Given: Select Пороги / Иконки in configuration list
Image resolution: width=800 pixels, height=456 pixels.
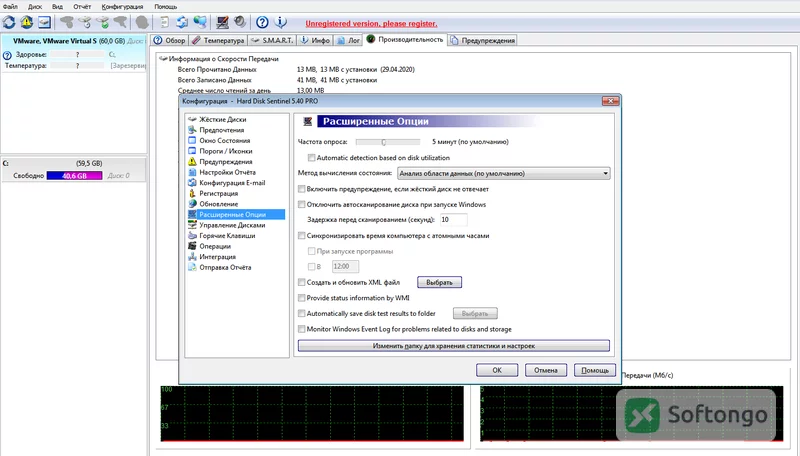Looking at the screenshot, I should point(226,151).
